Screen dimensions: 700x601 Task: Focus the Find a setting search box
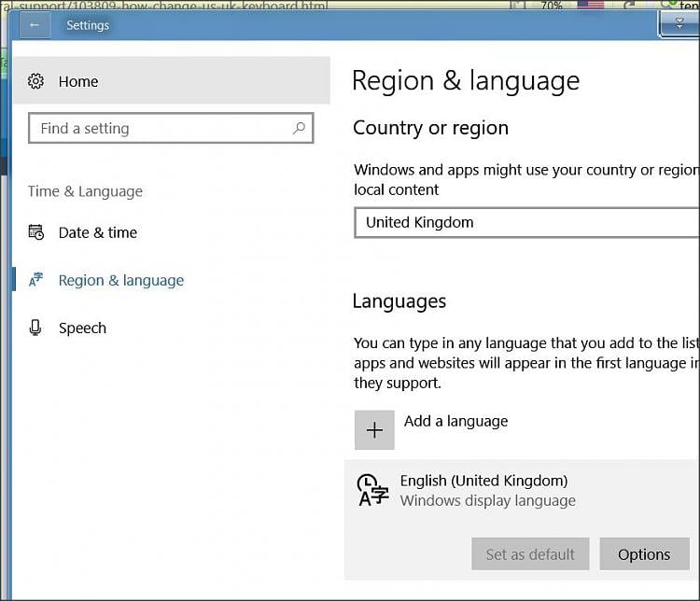pos(171,128)
